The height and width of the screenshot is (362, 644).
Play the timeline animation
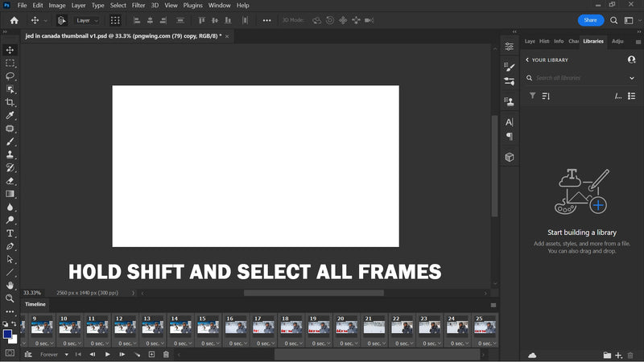click(x=107, y=354)
